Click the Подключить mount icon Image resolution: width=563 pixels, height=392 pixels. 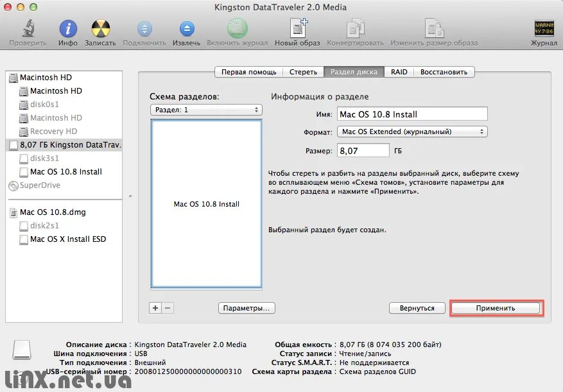pos(144,28)
